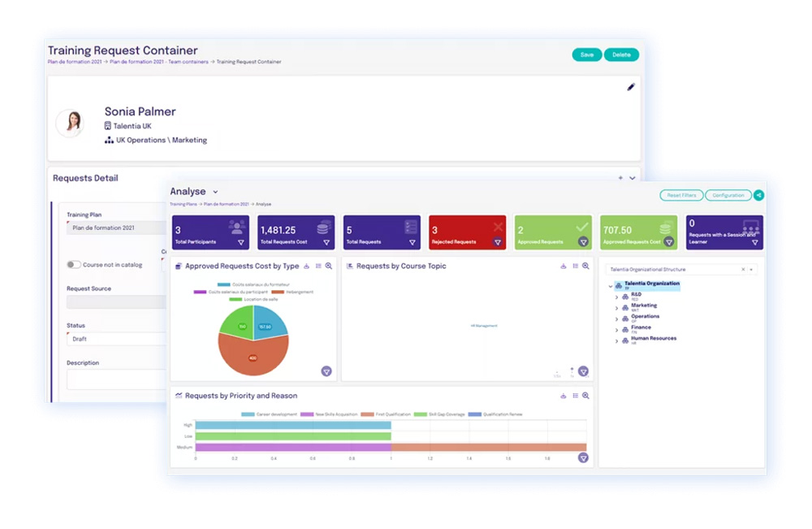Click the Reset Filters button
The height and width of the screenshot is (529, 812).
tap(681, 195)
